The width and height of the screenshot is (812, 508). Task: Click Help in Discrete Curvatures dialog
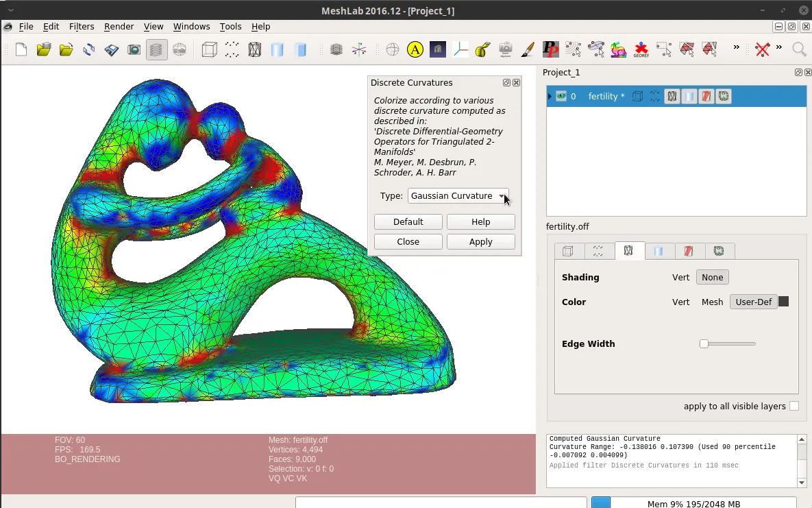click(x=480, y=222)
